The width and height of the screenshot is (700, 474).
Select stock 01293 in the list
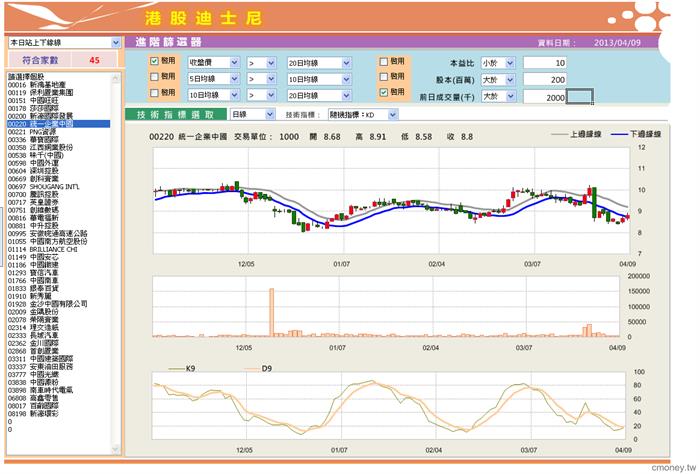pyautogui.click(x=58, y=273)
